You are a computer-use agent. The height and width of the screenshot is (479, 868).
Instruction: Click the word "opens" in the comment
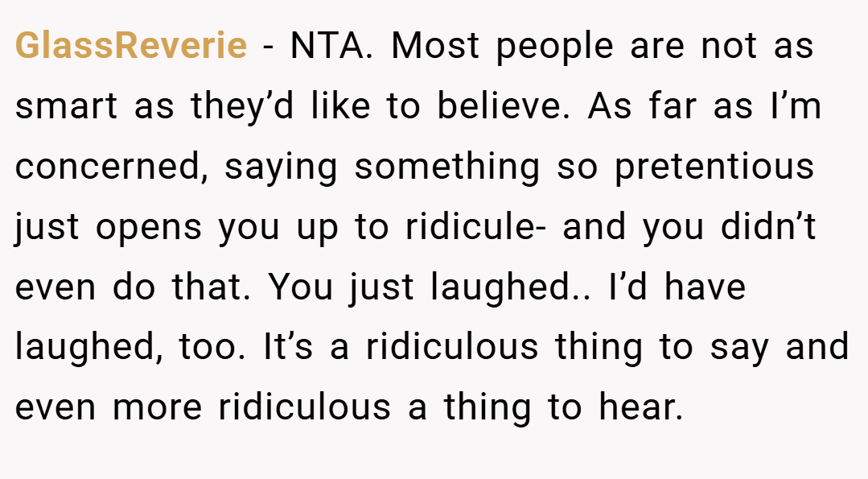[148, 229]
